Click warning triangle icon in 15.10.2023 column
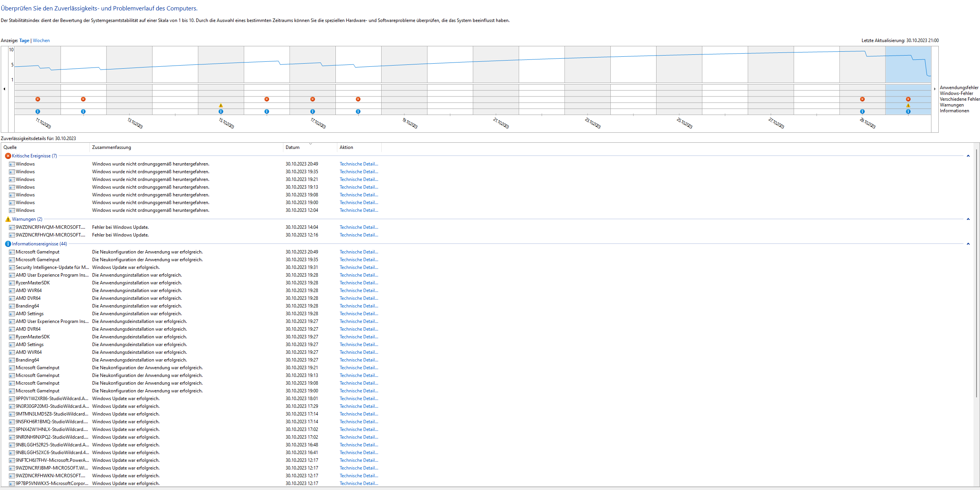This screenshot has height=490, width=980. pos(221,105)
